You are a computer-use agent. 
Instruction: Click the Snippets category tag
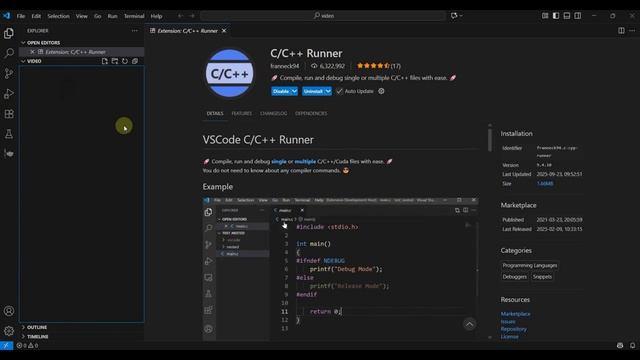pyautogui.click(x=542, y=277)
